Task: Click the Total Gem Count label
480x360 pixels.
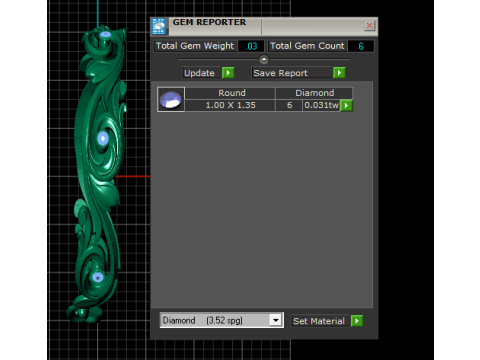Action: pyautogui.click(x=307, y=46)
